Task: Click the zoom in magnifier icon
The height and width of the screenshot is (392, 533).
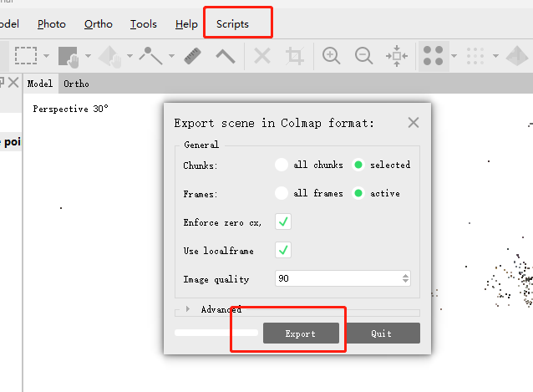Action: 332,56
